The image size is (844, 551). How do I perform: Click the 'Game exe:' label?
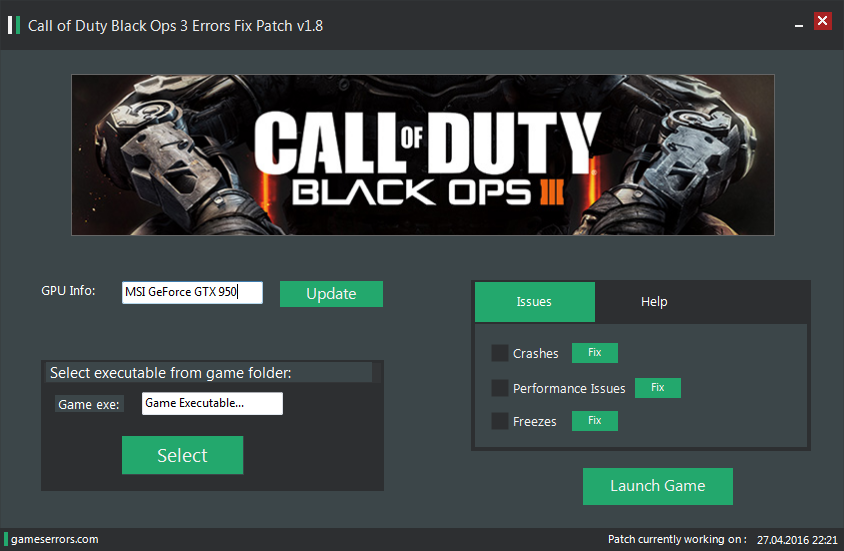point(89,405)
